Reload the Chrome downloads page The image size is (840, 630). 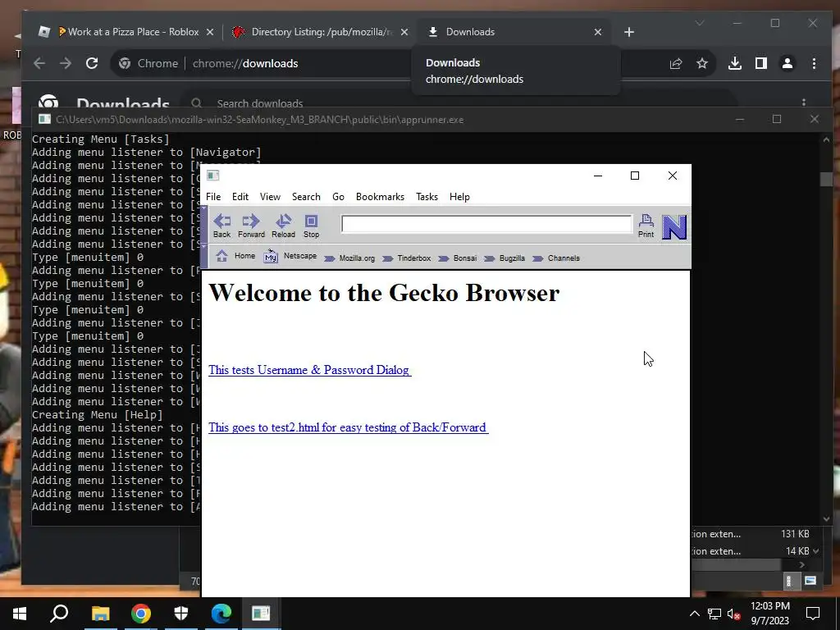point(92,63)
